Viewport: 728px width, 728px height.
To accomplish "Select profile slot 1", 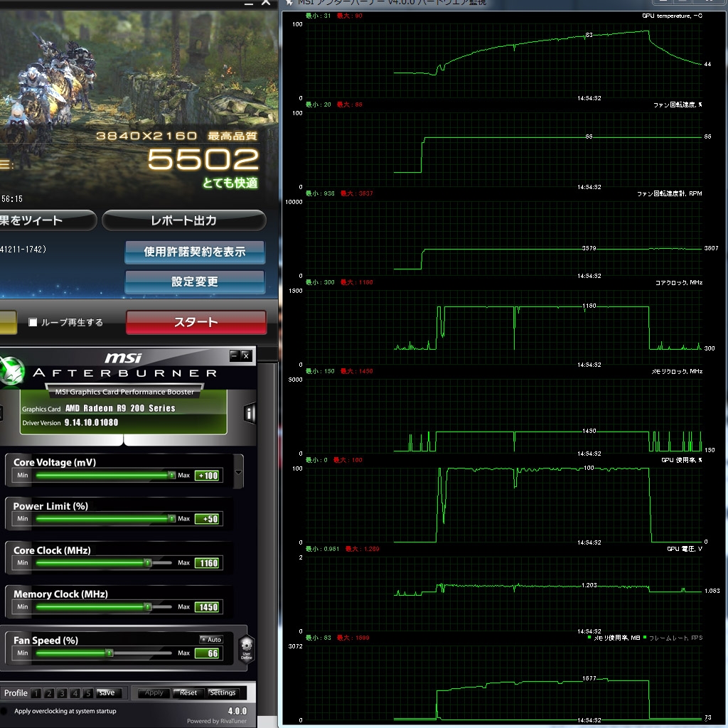I will click(36, 693).
